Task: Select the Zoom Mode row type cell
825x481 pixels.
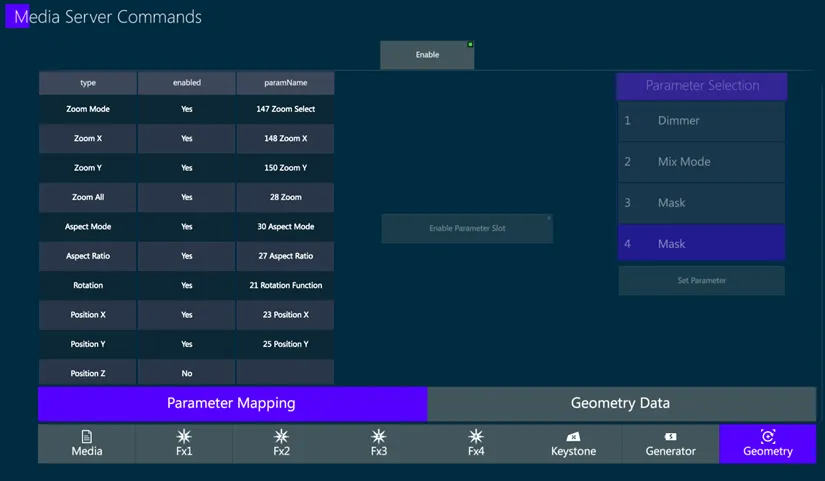Action: click(88, 109)
